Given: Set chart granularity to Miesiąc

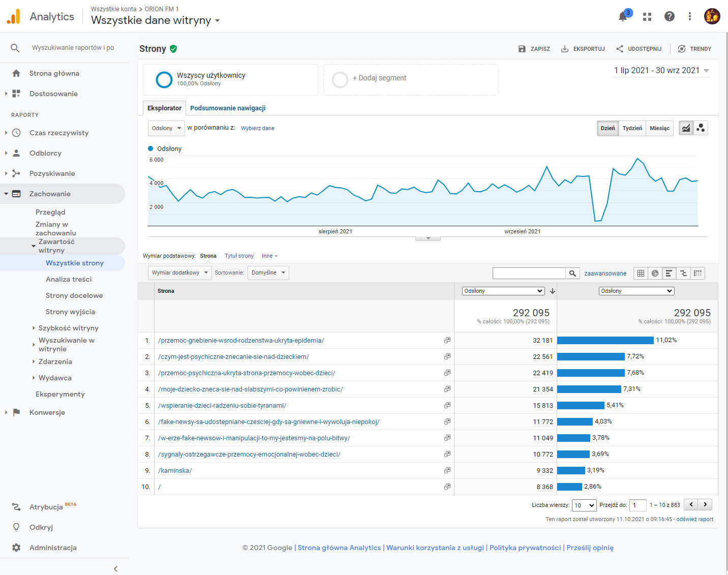Looking at the screenshot, I should (659, 128).
